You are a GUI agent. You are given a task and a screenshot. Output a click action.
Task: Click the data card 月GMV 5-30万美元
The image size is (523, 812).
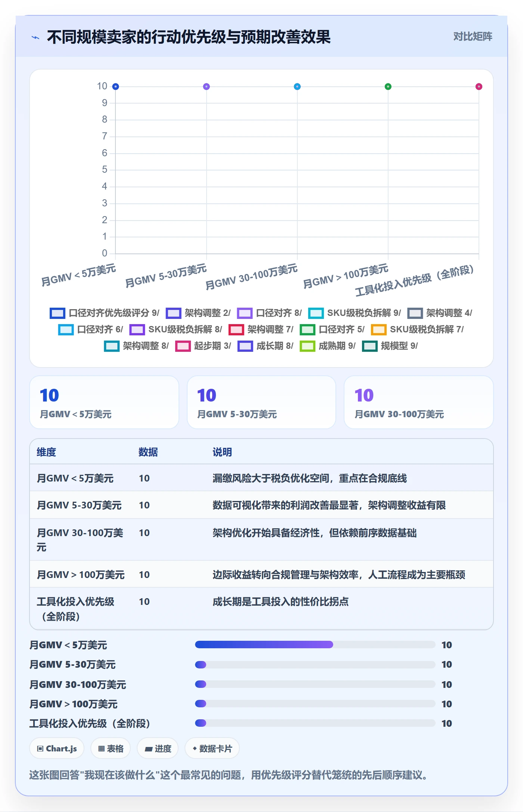261,402
